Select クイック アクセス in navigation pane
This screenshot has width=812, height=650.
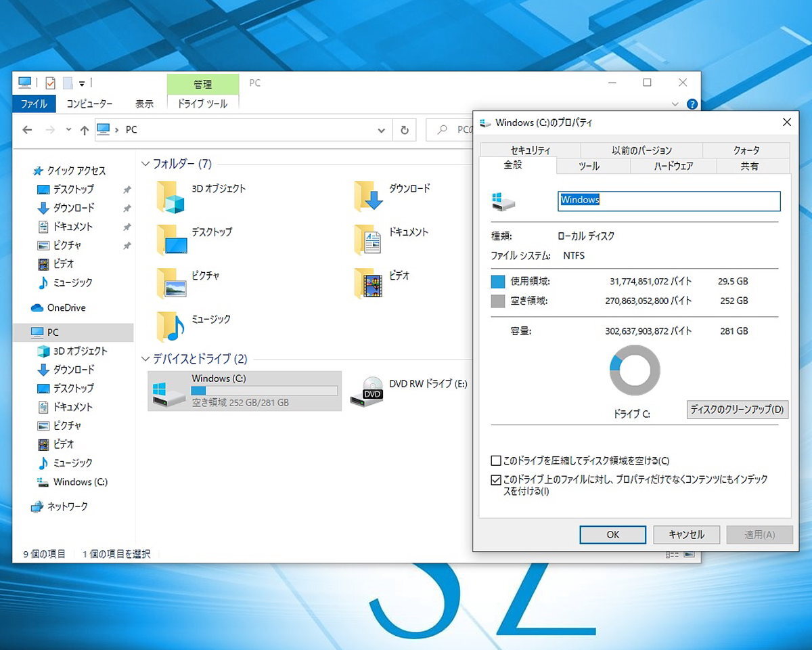coord(76,171)
